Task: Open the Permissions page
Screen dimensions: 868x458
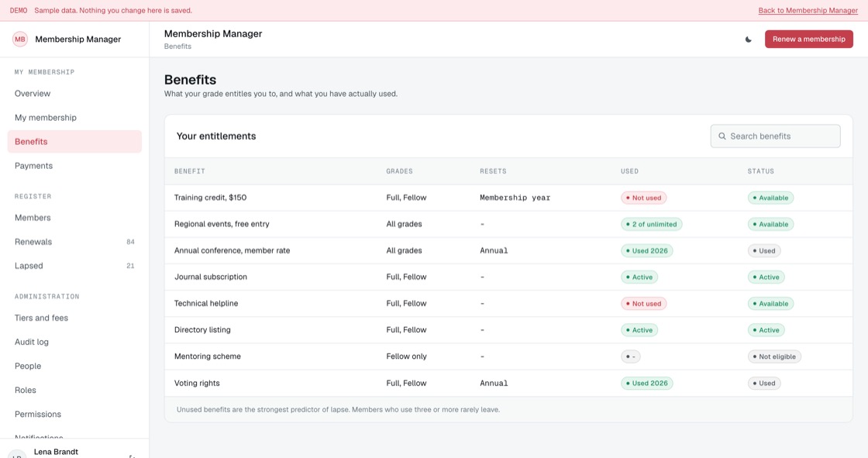Action: (x=74, y=415)
